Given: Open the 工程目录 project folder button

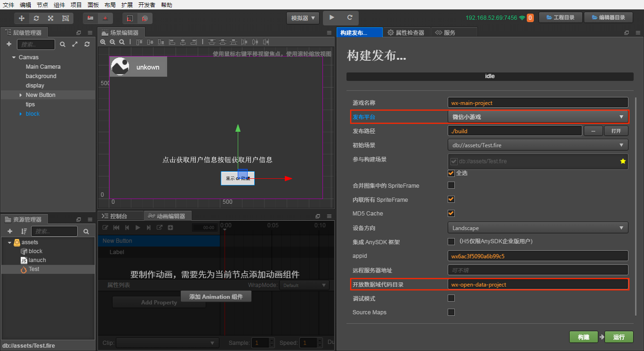Looking at the screenshot, I should 560,17.
